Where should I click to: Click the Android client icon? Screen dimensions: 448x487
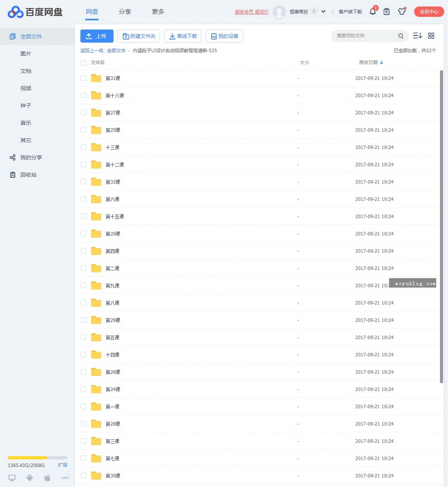tap(30, 478)
